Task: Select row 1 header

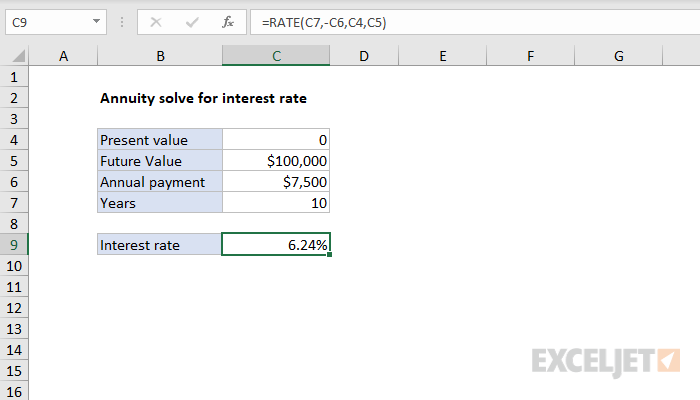Action: (14, 77)
